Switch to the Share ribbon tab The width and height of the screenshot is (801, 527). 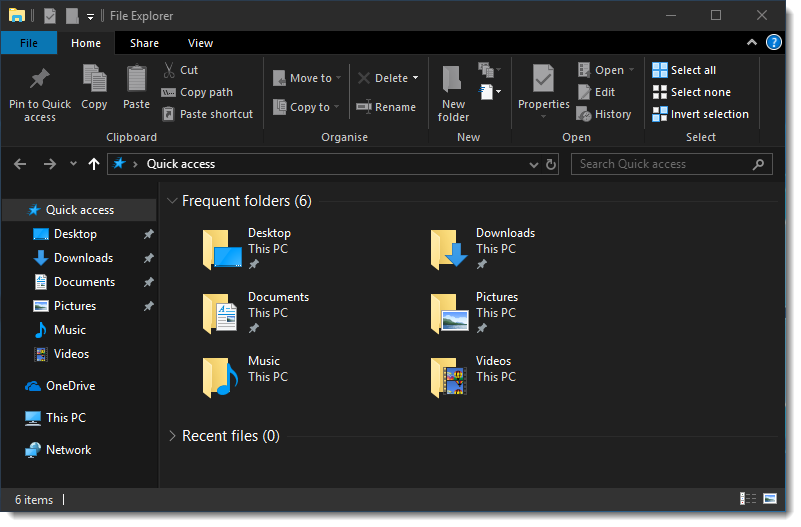click(x=144, y=43)
